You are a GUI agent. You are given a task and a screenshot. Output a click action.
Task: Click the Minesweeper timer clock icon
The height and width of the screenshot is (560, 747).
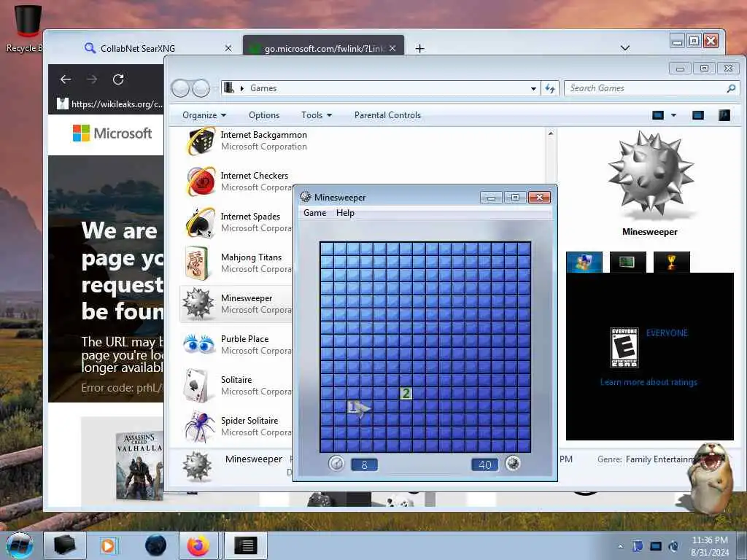tap(336, 463)
